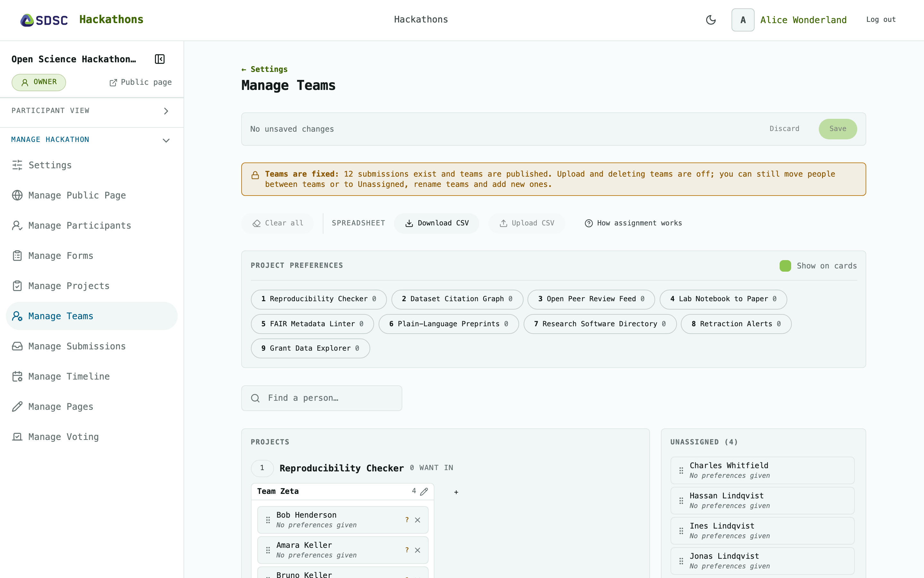
Task: Remove Bob Henderson from Team Zeta
Action: [x=417, y=520]
